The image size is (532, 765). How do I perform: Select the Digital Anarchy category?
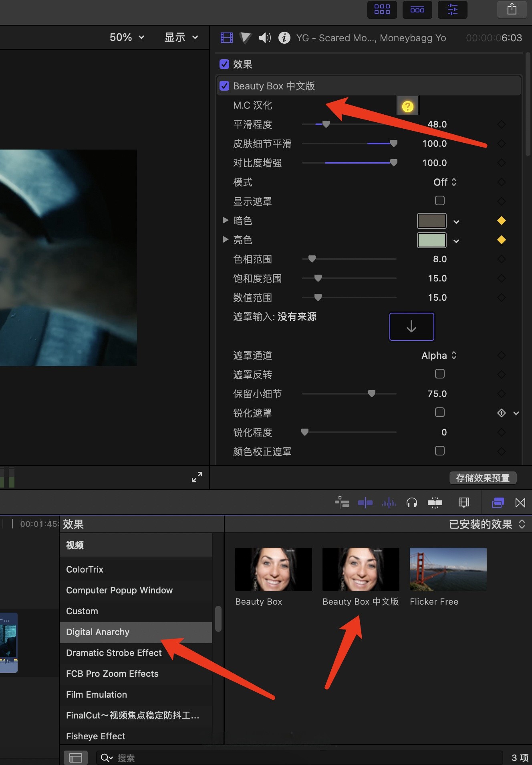[x=136, y=632]
